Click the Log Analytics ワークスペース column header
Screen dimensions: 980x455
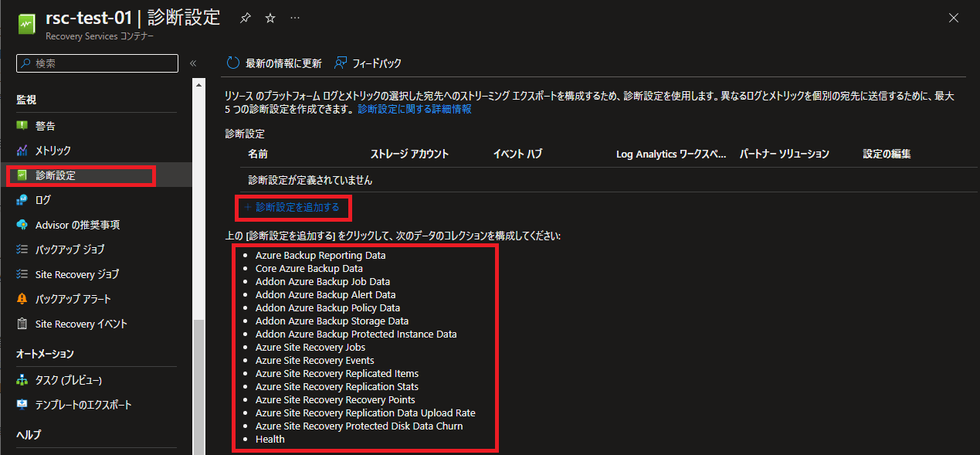tap(671, 154)
